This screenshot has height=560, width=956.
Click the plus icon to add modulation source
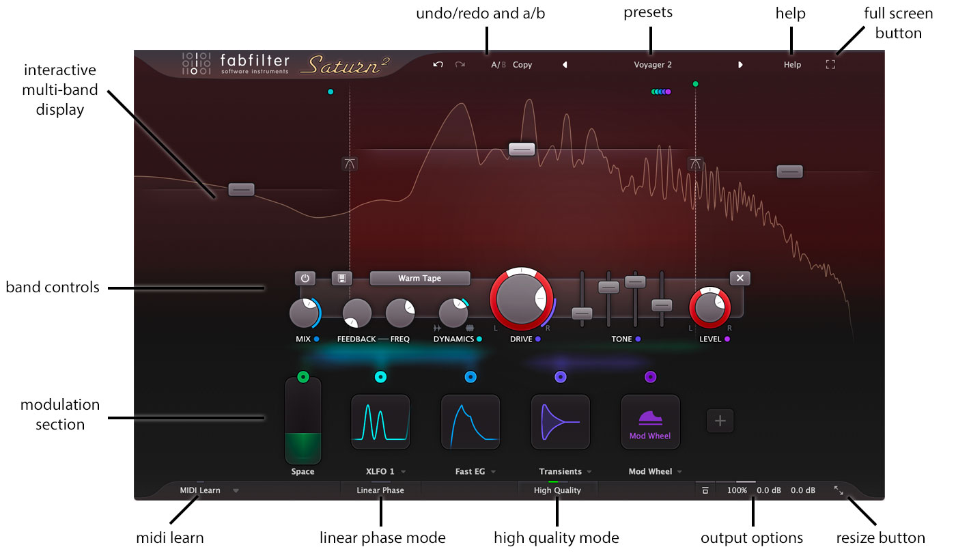point(720,421)
